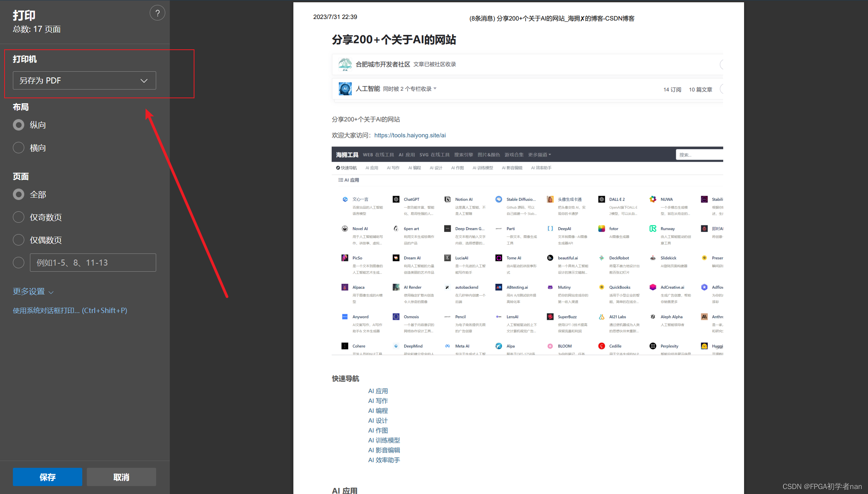This screenshot has width=868, height=494.
Task: Select 仅偶数页 even pages option
Action: pos(19,240)
